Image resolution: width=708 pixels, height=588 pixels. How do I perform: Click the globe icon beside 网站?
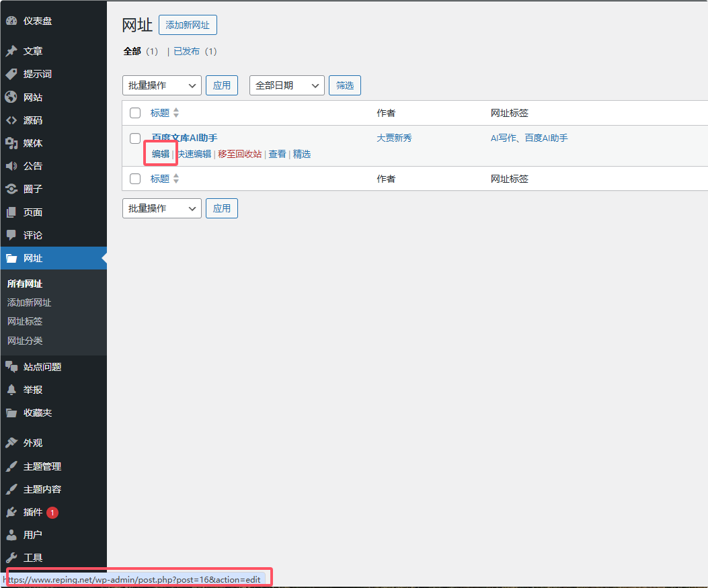[x=11, y=97]
